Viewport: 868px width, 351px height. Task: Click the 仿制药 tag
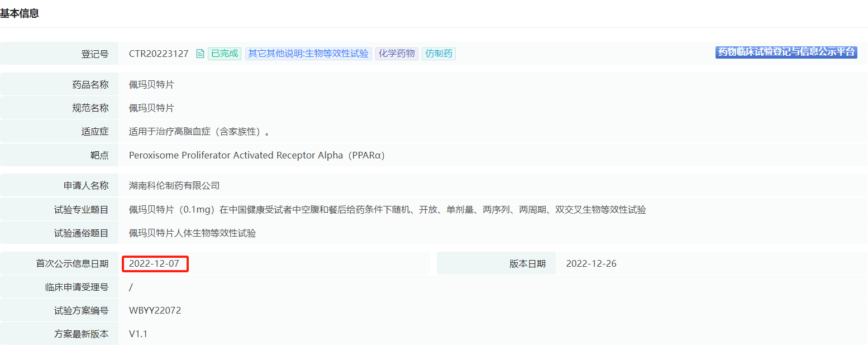[438, 54]
